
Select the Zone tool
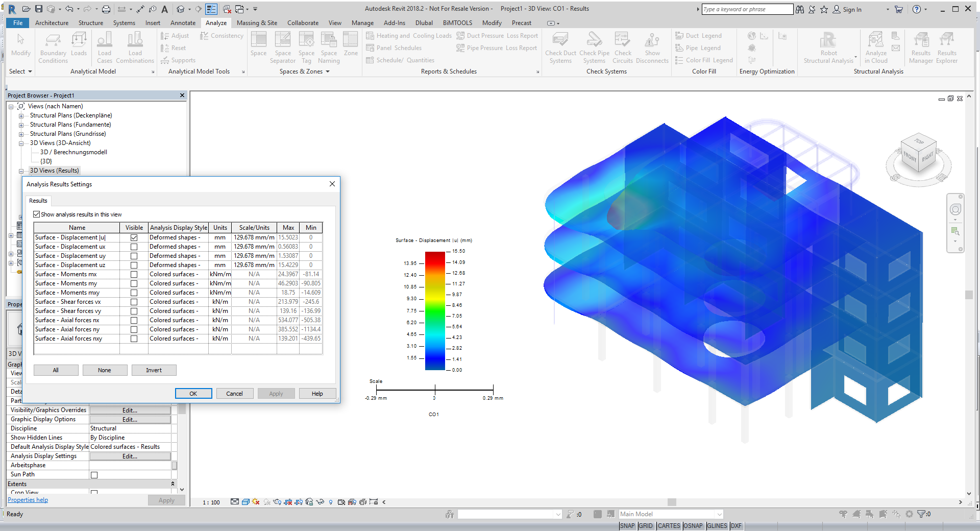tap(351, 47)
